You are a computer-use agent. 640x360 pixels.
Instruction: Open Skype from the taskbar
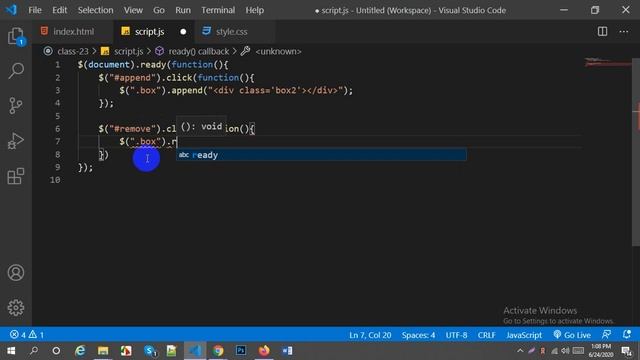click(x=150, y=351)
